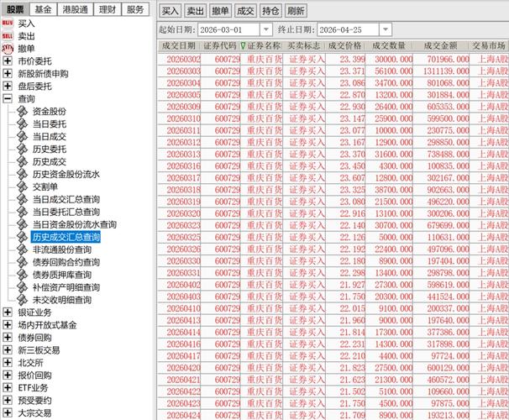
Task: Sort by the 成交日期 column header
Action: [179, 45]
